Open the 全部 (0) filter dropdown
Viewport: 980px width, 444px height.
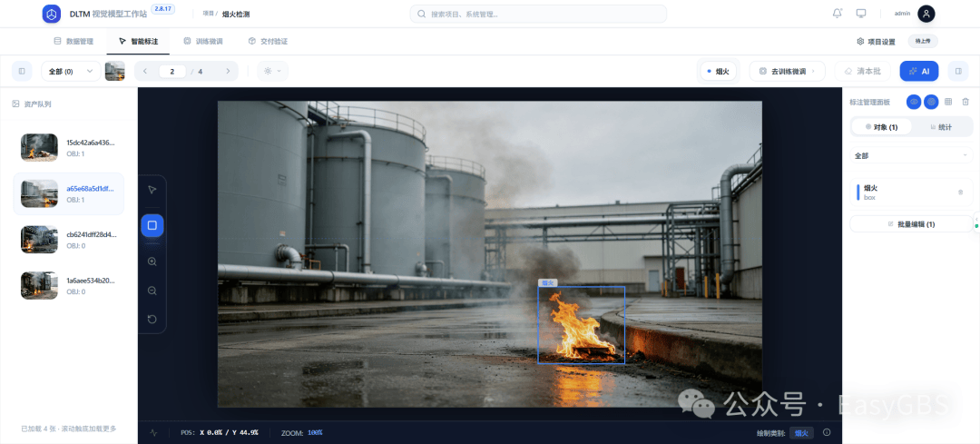72,72
